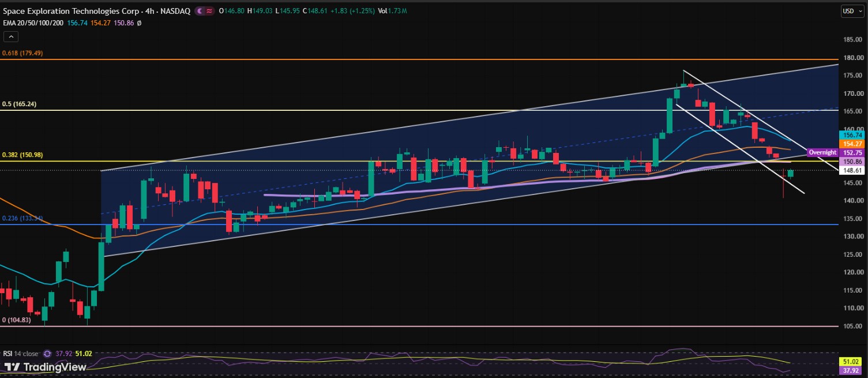The image size is (868, 378).
Task: Click the 175.00 price axis label
Action: click(853, 76)
